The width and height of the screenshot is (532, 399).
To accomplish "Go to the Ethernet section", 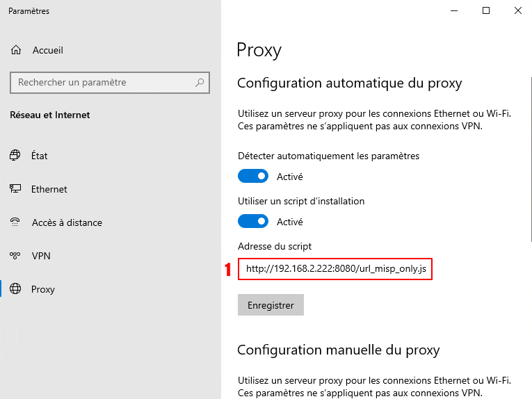I will (x=49, y=189).
